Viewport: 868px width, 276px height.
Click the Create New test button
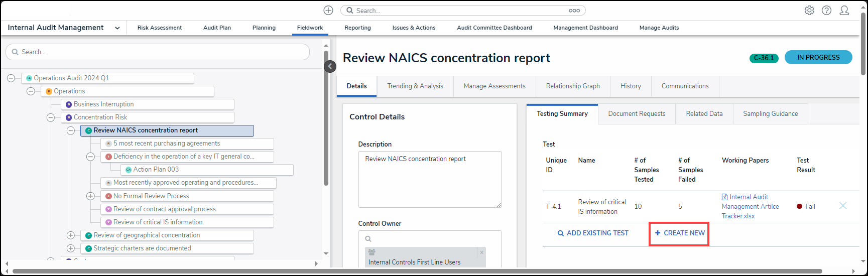click(x=679, y=233)
